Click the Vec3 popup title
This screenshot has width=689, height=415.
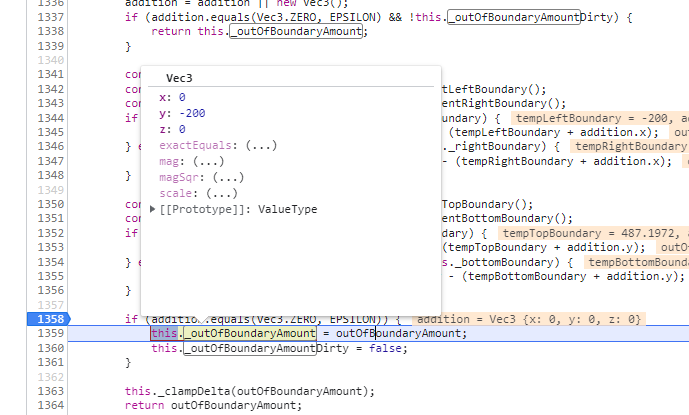pos(179,78)
